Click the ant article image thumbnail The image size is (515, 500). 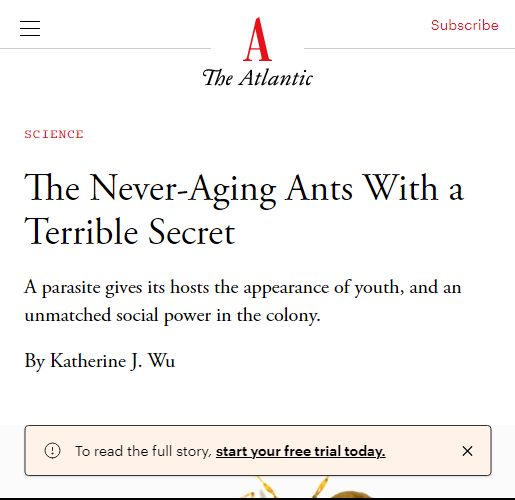pos(257,487)
